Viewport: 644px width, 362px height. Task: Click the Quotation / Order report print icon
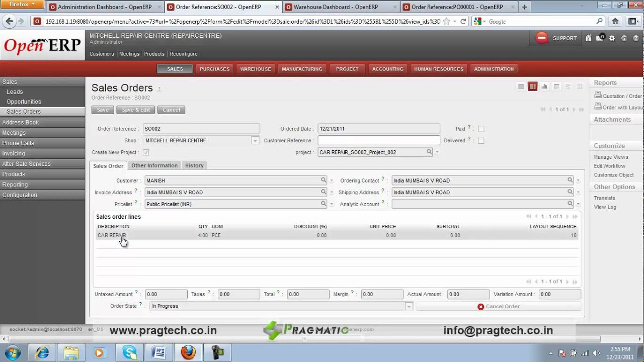598,95
